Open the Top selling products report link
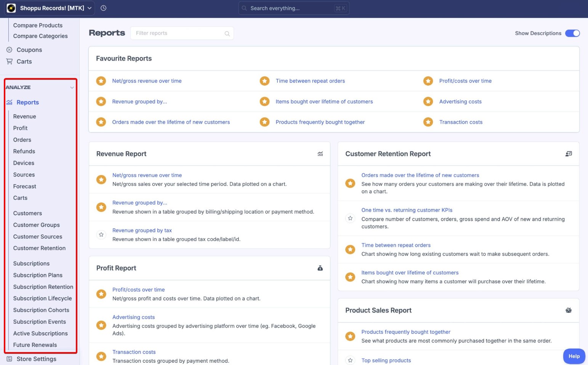This screenshot has height=365, width=588. (x=386, y=360)
